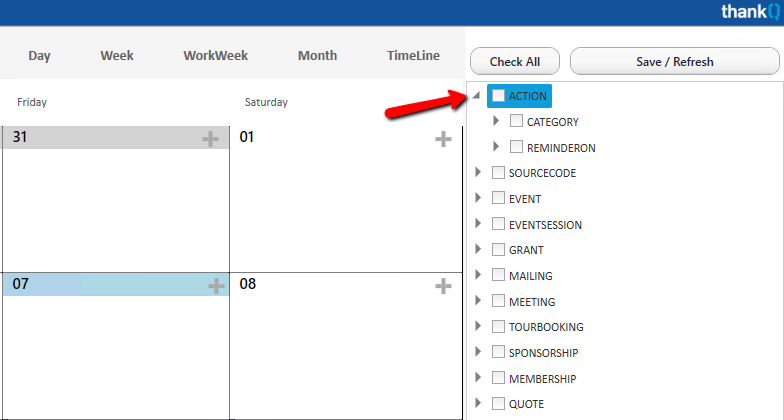Tick the GRANT checkbox
The height and width of the screenshot is (420, 784).
498,250
